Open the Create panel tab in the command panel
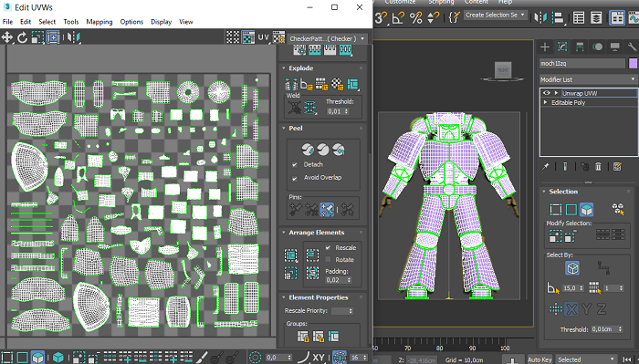The width and height of the screenshot is (639, 364). (x=545, y=47)
